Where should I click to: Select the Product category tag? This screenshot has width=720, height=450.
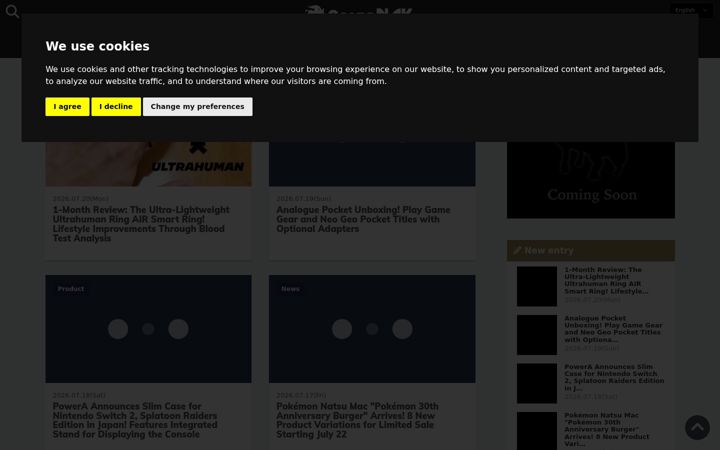point(71,289)
